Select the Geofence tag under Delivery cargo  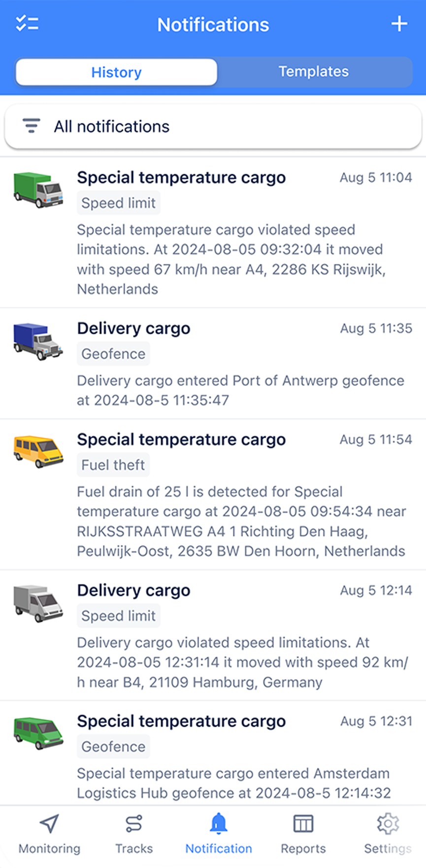pyautogui.click(x=113, y=354)
